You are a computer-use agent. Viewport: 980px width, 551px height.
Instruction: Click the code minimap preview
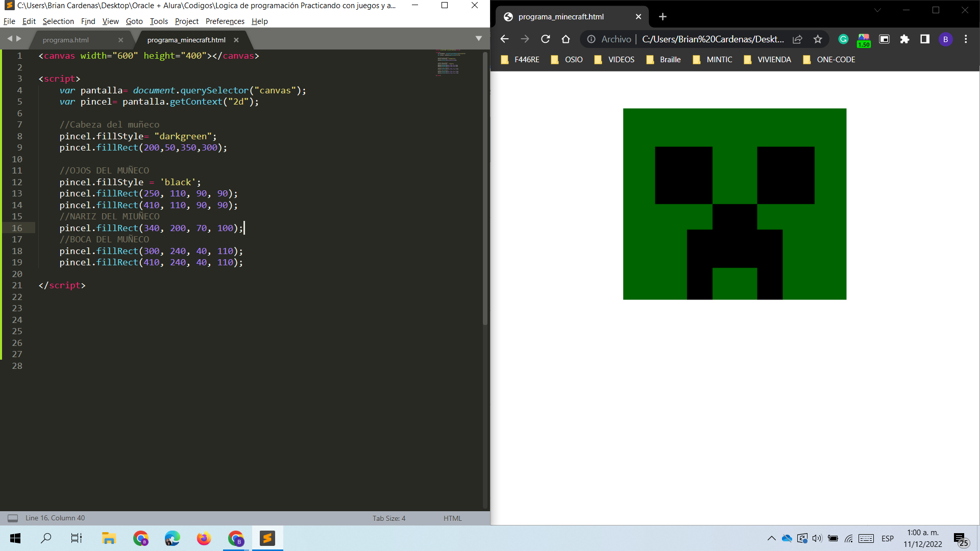click(x=450, y=63)
